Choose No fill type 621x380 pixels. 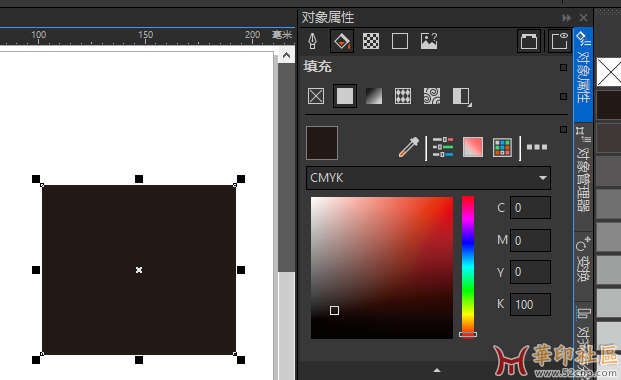(x=316, y=96)
